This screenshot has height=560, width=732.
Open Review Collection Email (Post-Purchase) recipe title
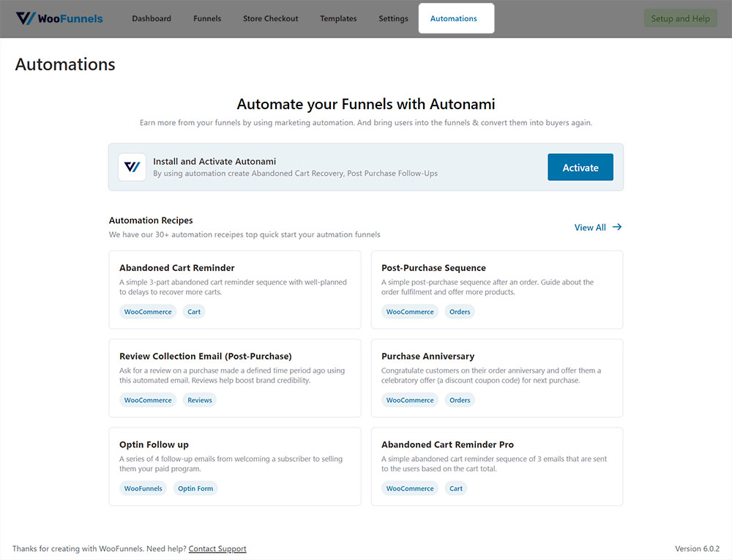206,356
